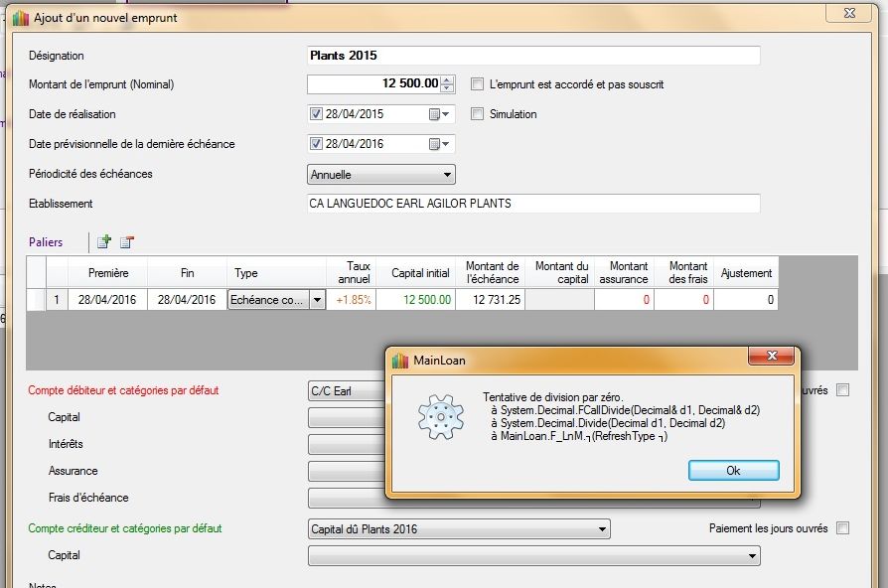Increase the Montant de l'emprunt with up arrow
The width and height of the screenshot is (888, 588).
click(447, 80)
